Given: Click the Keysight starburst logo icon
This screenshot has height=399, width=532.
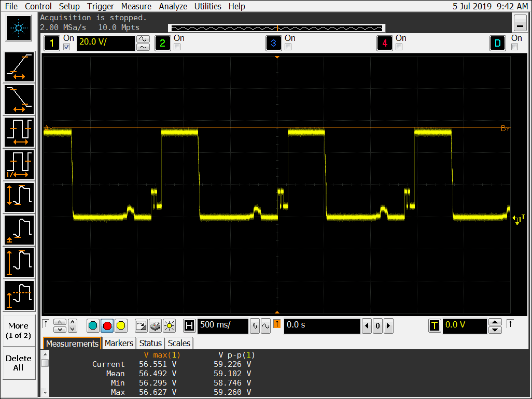Looking at the screenshot, I should pyautogui.click(x=19, y=28).
